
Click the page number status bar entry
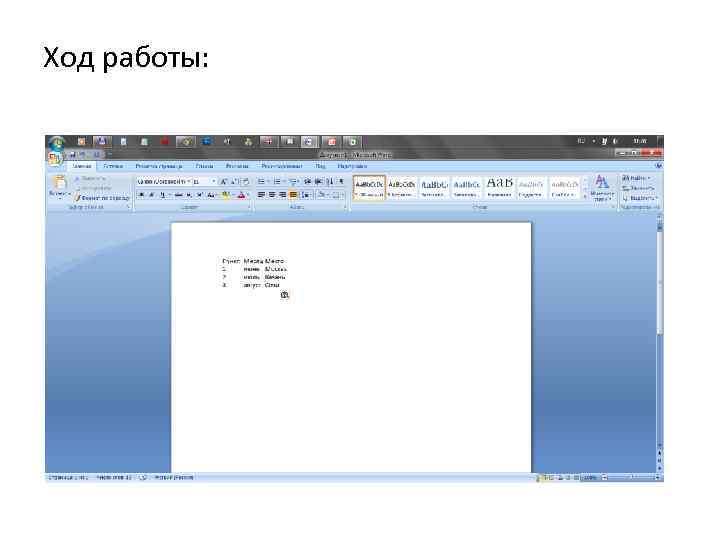(x=68, y=478)
